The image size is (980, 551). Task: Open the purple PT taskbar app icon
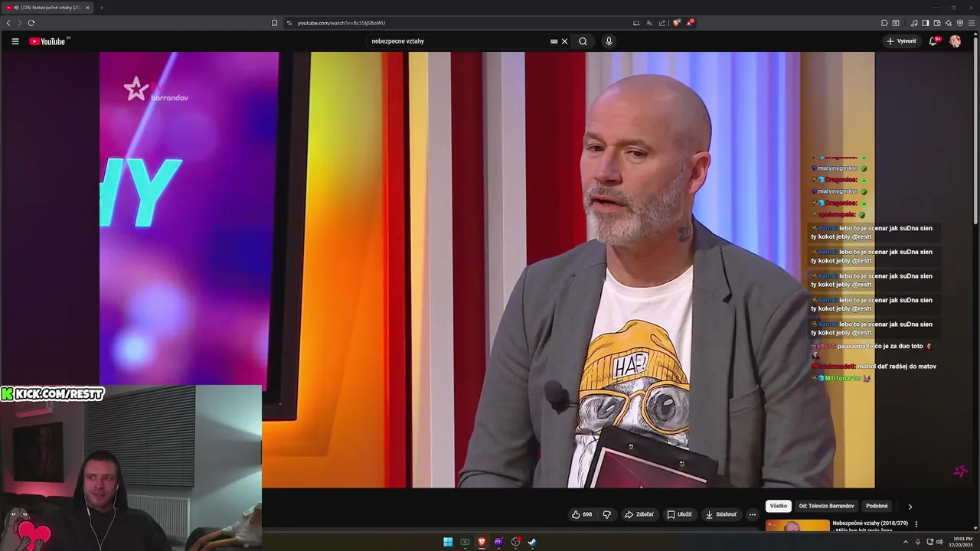(498, 542)
